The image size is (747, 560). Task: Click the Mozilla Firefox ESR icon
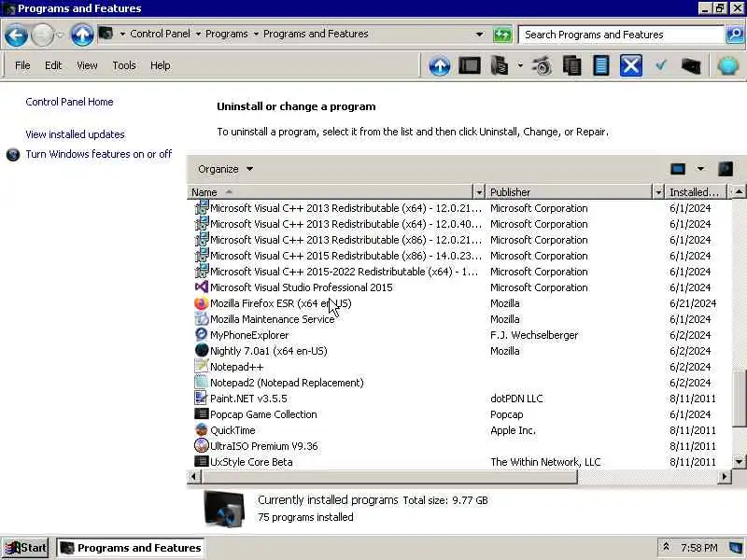202,303
